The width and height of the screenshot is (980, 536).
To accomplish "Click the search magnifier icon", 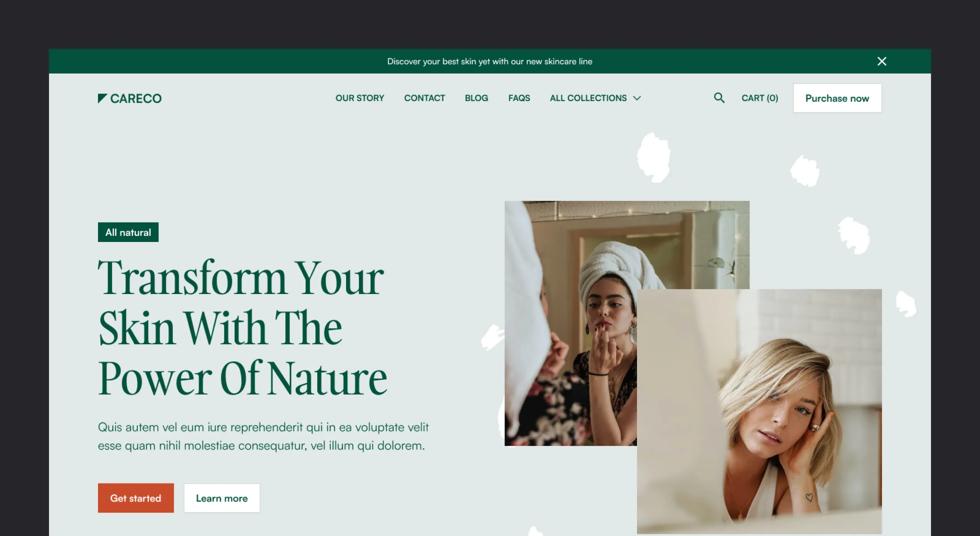I will pyautogui.click(x=719, y=98).
